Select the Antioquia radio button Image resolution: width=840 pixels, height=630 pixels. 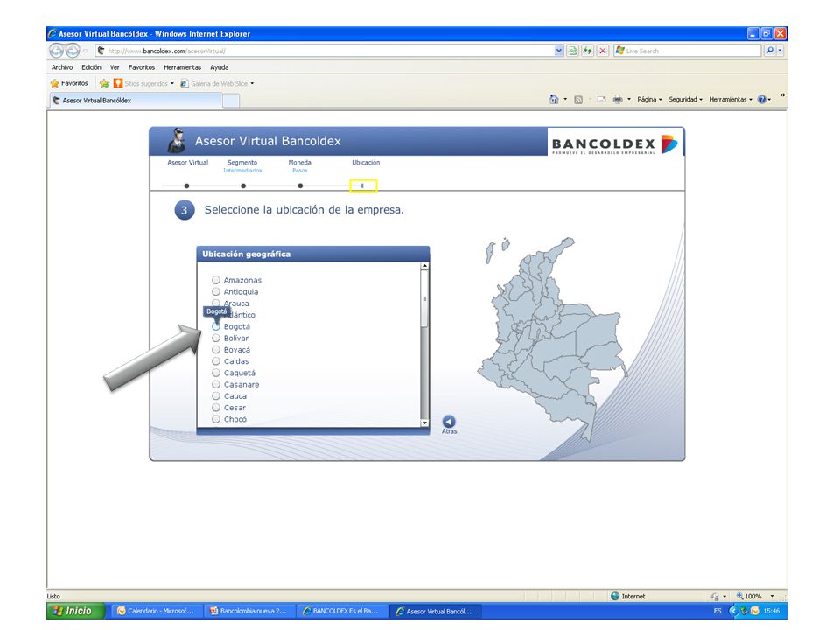216,291
